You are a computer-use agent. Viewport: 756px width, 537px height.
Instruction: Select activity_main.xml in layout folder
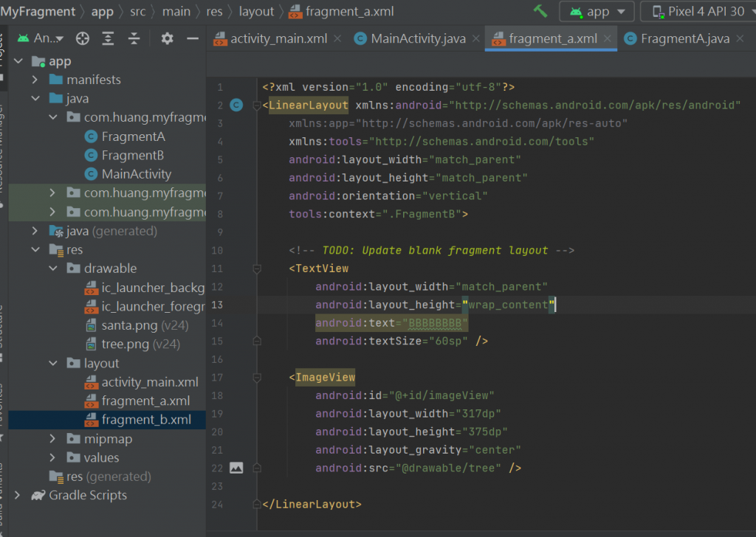(141, 382)
